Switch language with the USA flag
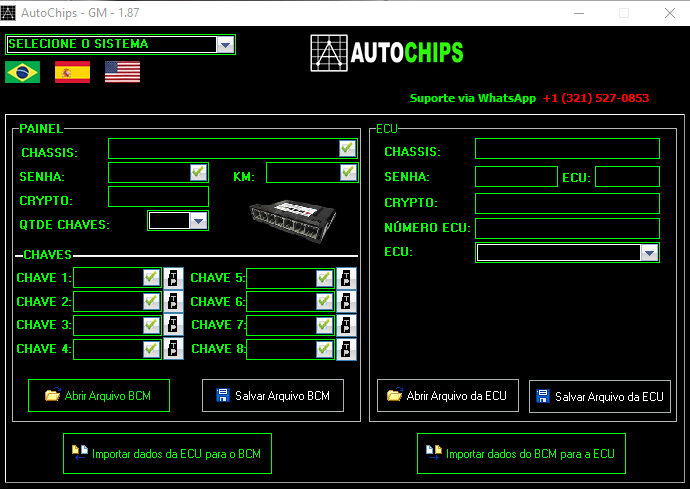The width and height of the screenshot is (690, 489). (122, 72)
